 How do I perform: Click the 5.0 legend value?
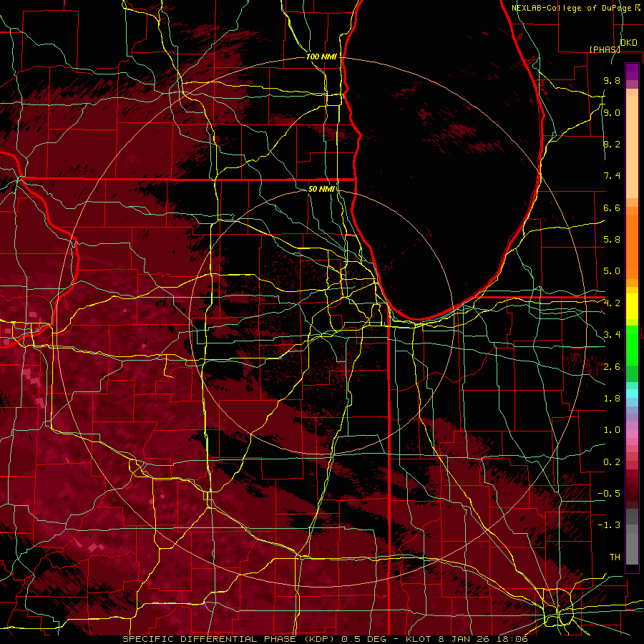coord(612,271)
